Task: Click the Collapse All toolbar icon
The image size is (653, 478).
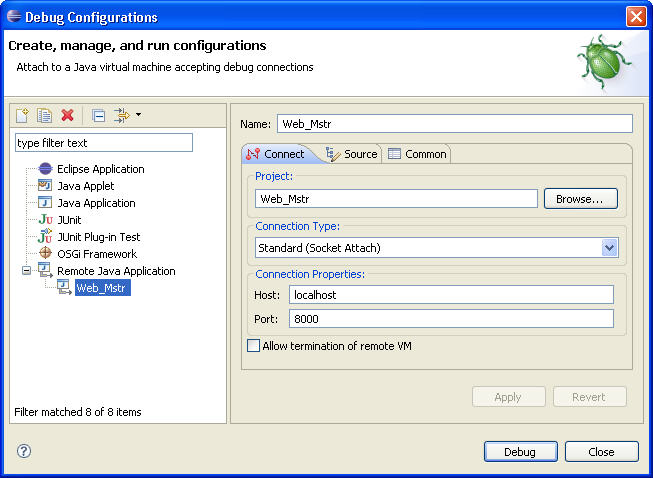Action: (99, 116)
